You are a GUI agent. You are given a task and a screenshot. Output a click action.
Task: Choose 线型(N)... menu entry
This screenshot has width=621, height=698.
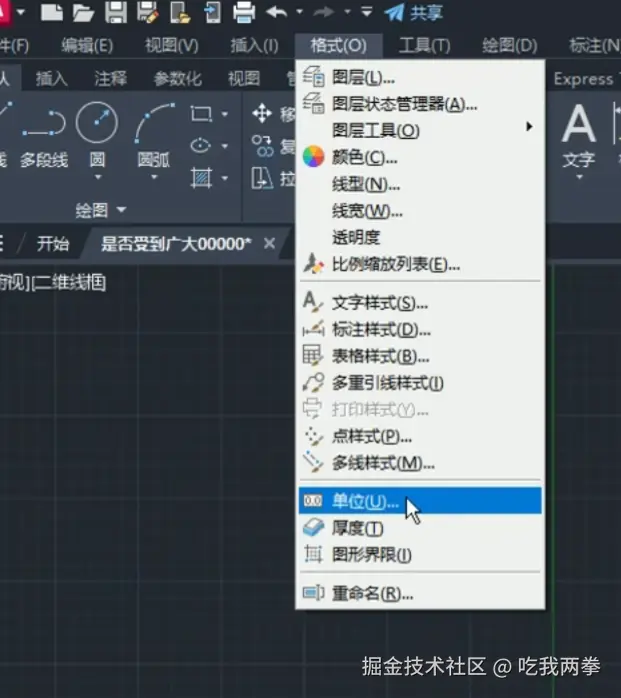click(420, 184)
